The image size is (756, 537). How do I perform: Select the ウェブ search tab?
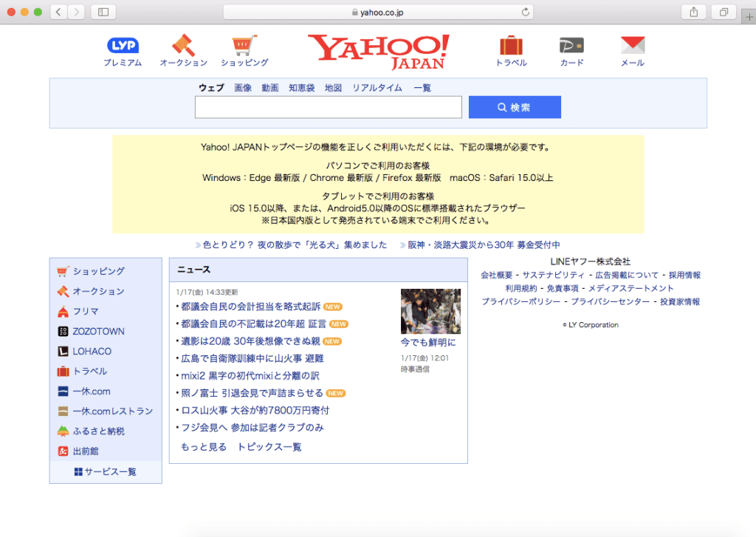click(211, 88)
